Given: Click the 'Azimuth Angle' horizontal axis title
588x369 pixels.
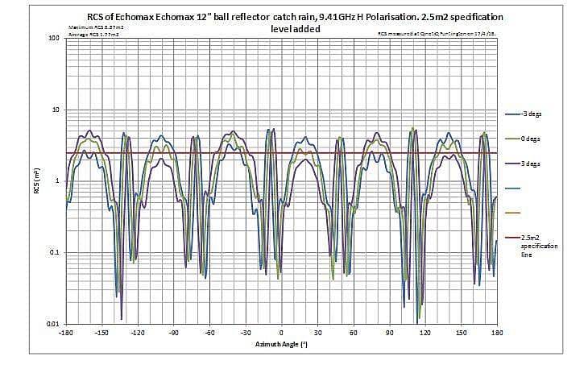Looking at the screenshot, I should coord(281,344).
